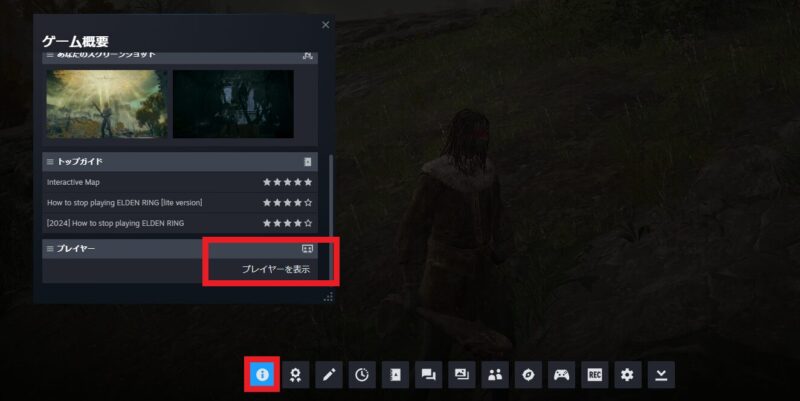Click the プレイヤー section drag handle
The width and height of the screenshot is (800, 401).
click(x=50, y=248)
